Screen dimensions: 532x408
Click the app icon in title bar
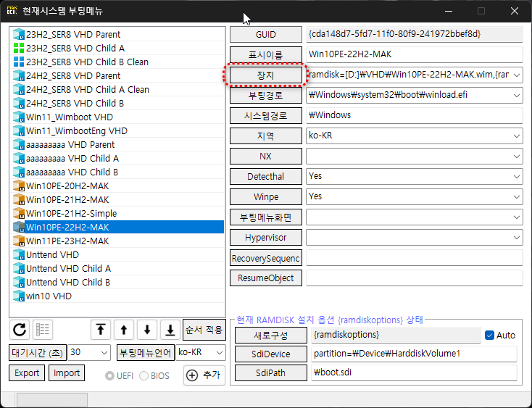point(12,11)
